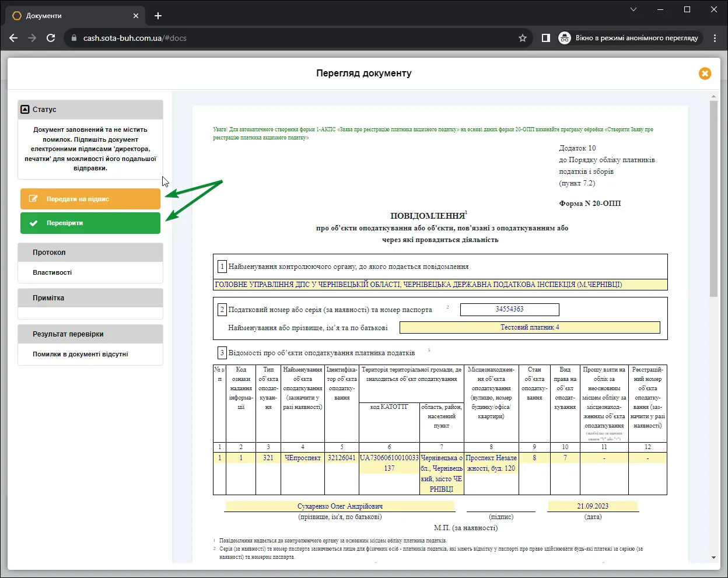Go back to previous page
This screenshot has height=578, width=728.
tap(13, 38)
